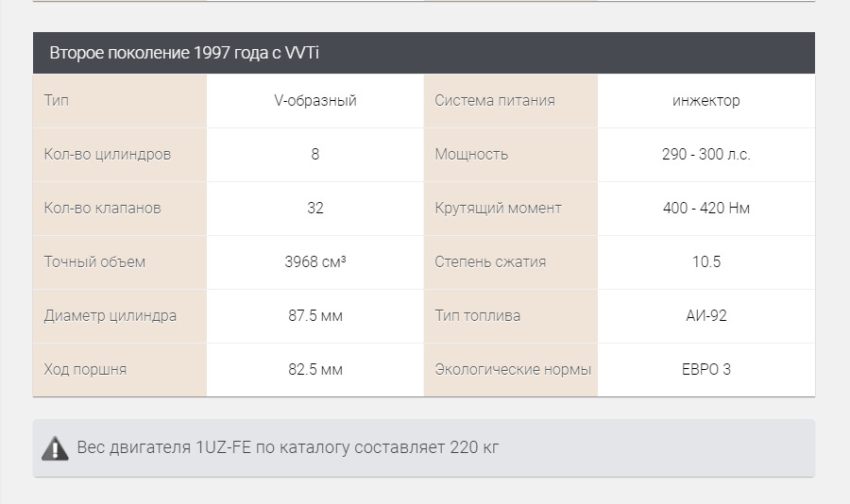
Task: Click the 'Крутящий момент' label
Action: pos(498,209)
